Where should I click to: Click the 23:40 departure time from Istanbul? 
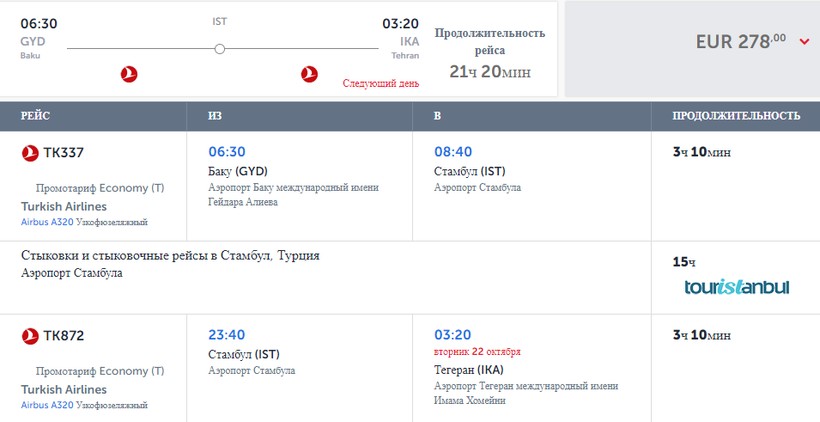tap(226, 336)
